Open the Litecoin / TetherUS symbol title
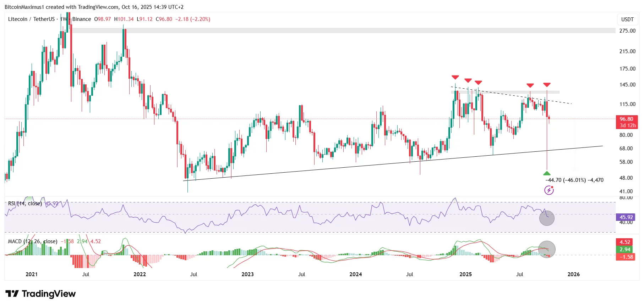This screenshot has width=644, height=307. 32,19
